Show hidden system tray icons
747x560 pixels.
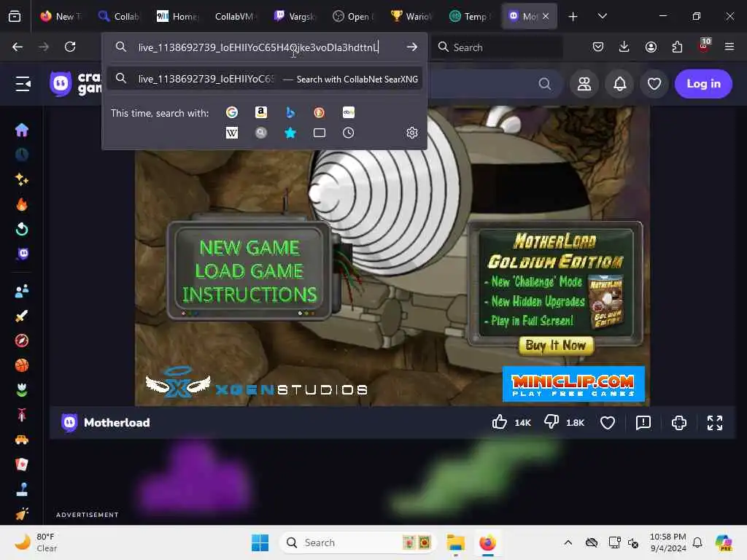[x=568, y=542]
